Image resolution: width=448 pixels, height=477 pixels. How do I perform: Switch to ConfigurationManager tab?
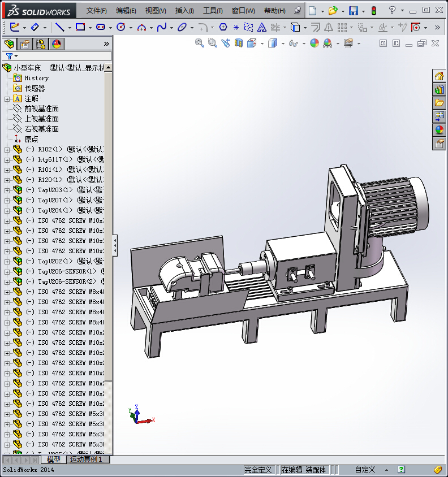click(41, 45)
